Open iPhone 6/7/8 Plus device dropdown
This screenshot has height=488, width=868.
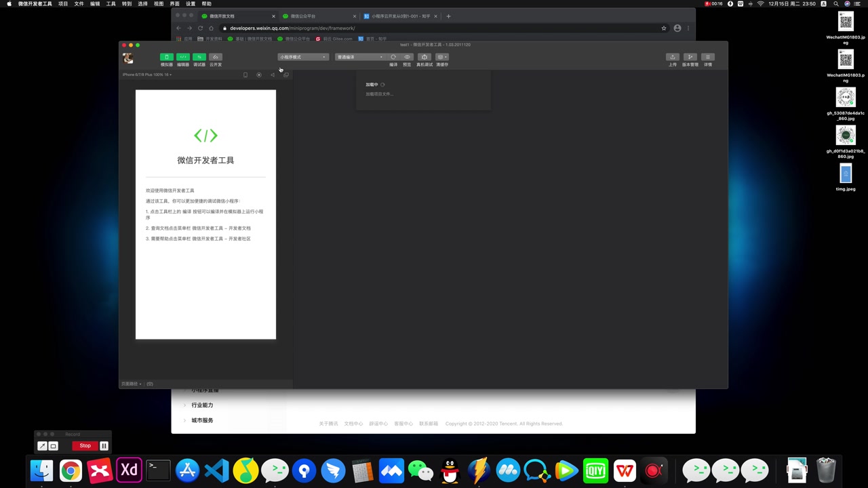coord(147,75)
